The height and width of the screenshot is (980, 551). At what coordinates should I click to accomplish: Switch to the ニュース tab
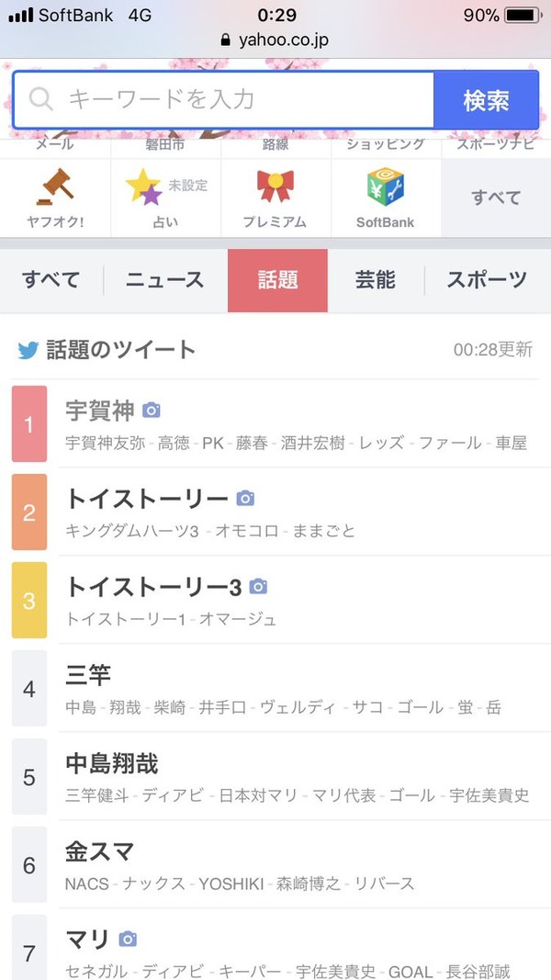[x=164, y=280]
